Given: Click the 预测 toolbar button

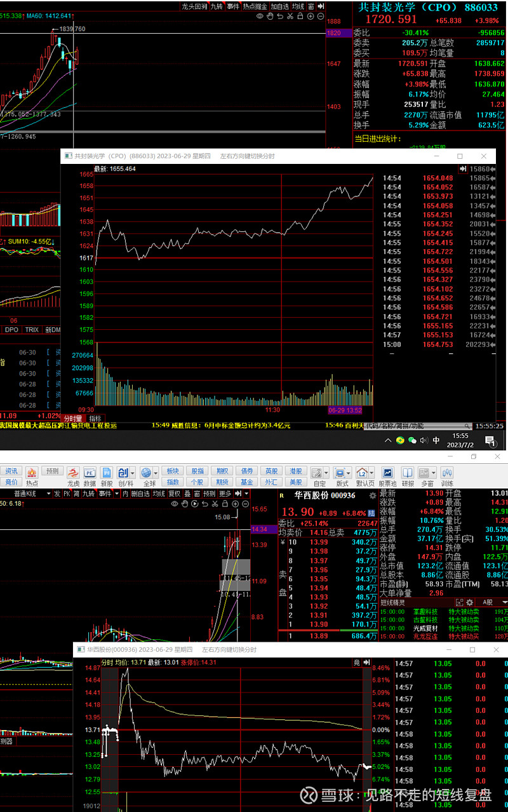Looking at the screenshot, I should coord(52,471).
